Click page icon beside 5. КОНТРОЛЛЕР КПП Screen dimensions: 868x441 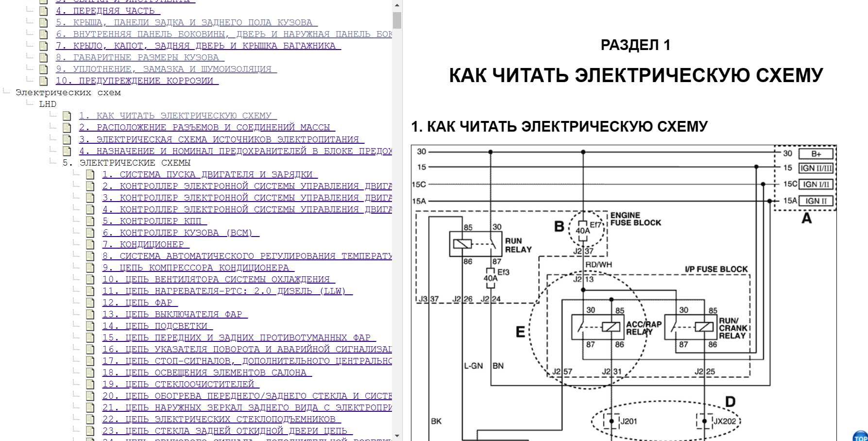tap(90, 221)
